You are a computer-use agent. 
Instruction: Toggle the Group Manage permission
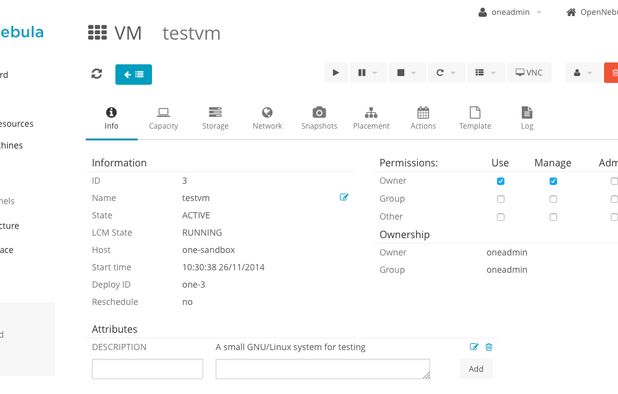pos(553,199)
